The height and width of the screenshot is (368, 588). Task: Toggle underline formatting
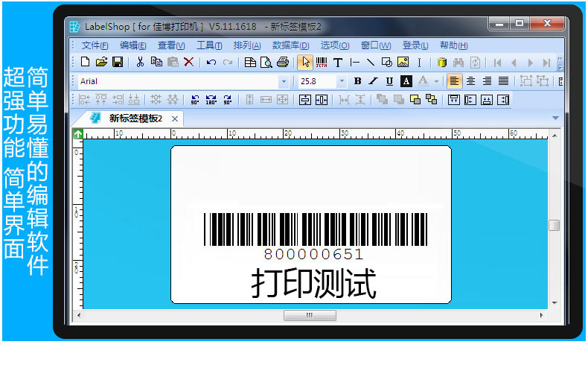coord(389,81)
